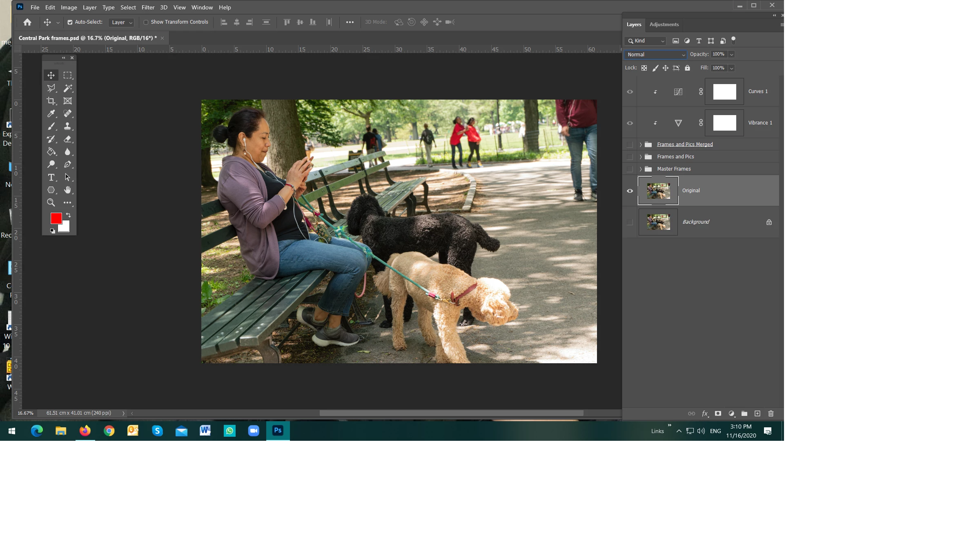Open the blending mode Normal dropdown
Screen dimensions: 980x551
pyautogui.click(x=655, y=54)
